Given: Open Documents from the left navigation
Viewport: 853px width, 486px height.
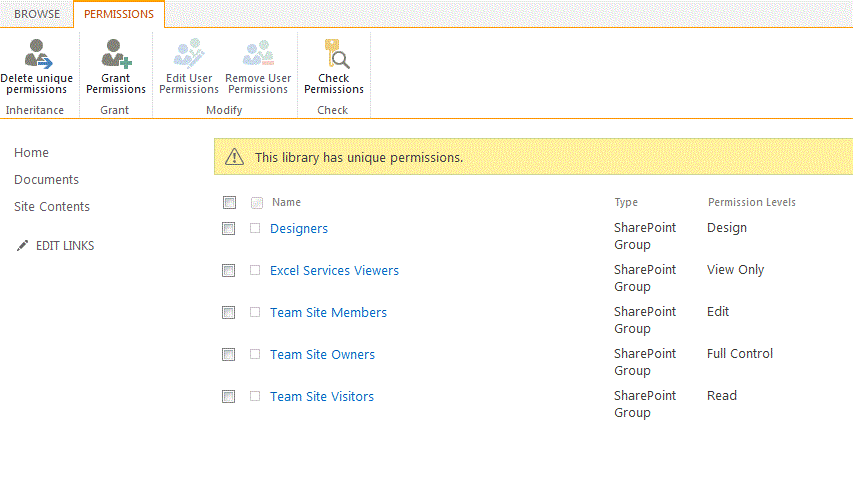Looking at the screenshot, I should tap(46, 179).
